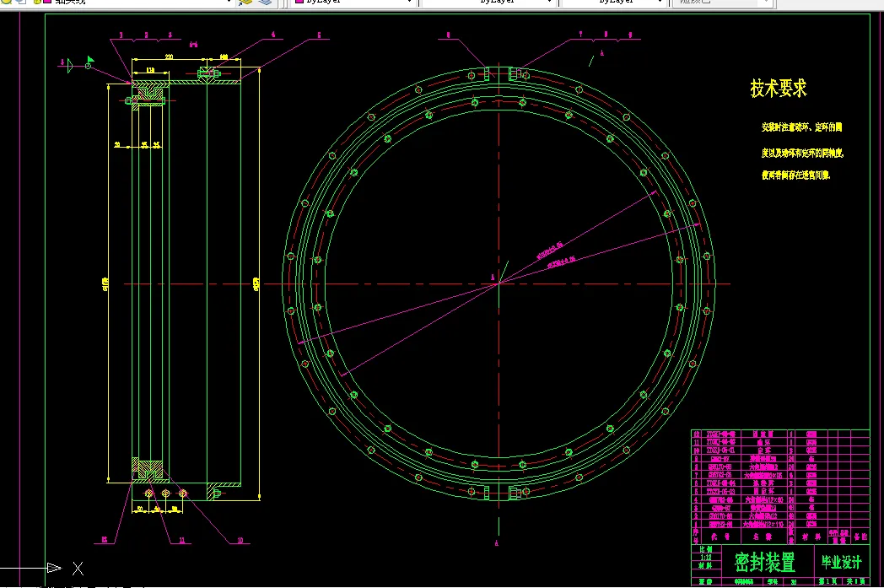The width and height of the screenshot is (884, 588).
Task: Select balloon number 12 label
Action: point(105,540)
